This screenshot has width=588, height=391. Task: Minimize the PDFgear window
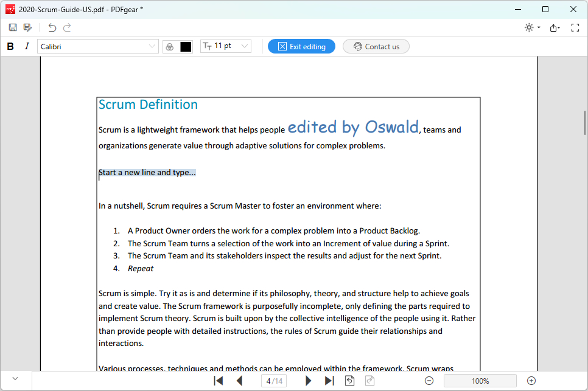pos(518,9)
